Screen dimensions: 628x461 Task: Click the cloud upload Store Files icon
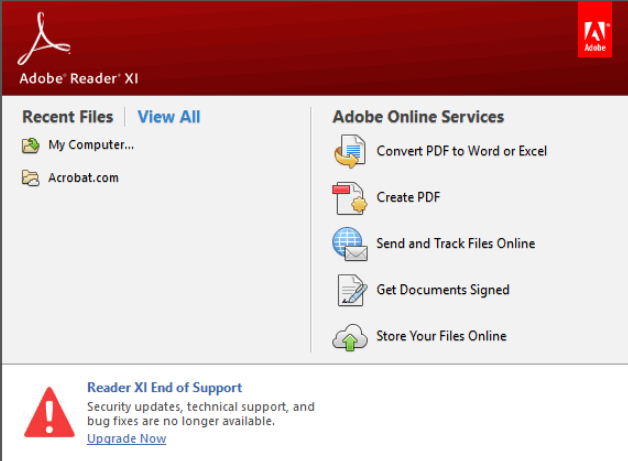[350, 337]
